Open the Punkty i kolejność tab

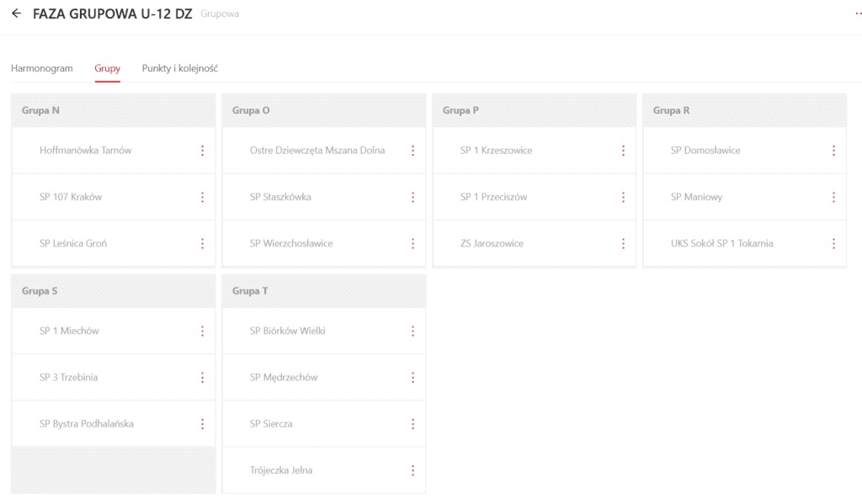(x=180, y=68)
